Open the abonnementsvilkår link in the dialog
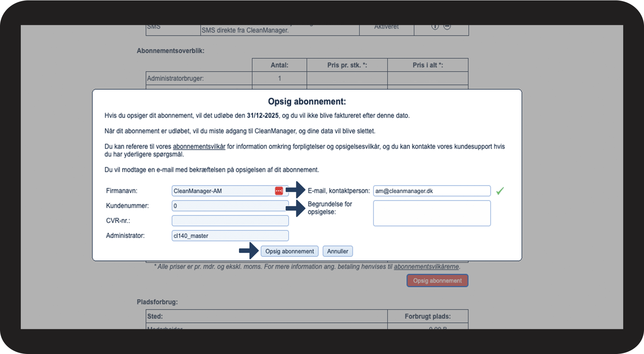The height and width of the screenshot is (354, 644). (199, 147)
